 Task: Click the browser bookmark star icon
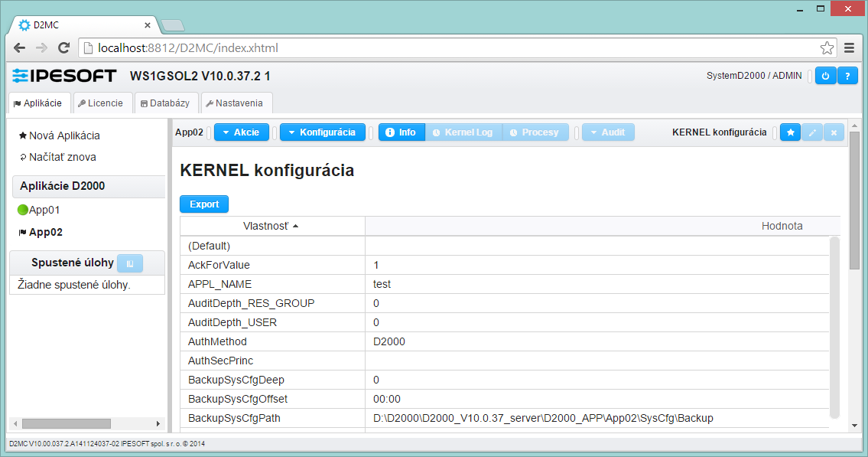click(827, 47)
